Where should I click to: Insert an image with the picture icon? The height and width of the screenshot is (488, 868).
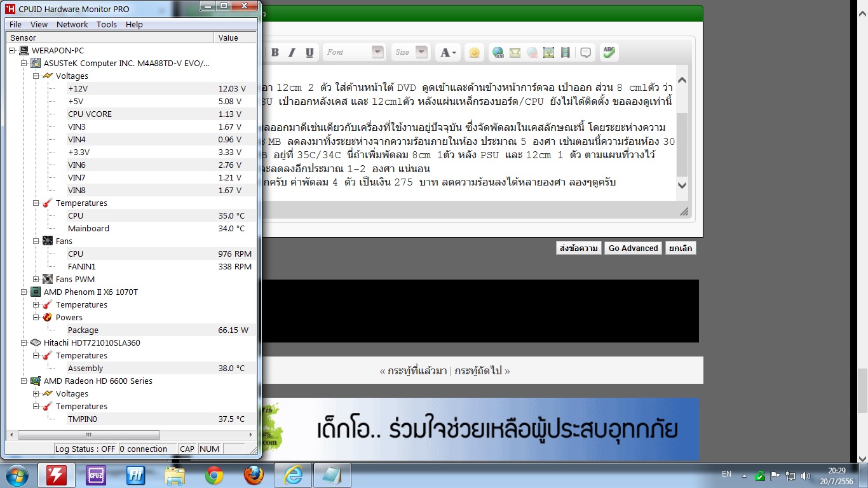(x=548, y=53)
